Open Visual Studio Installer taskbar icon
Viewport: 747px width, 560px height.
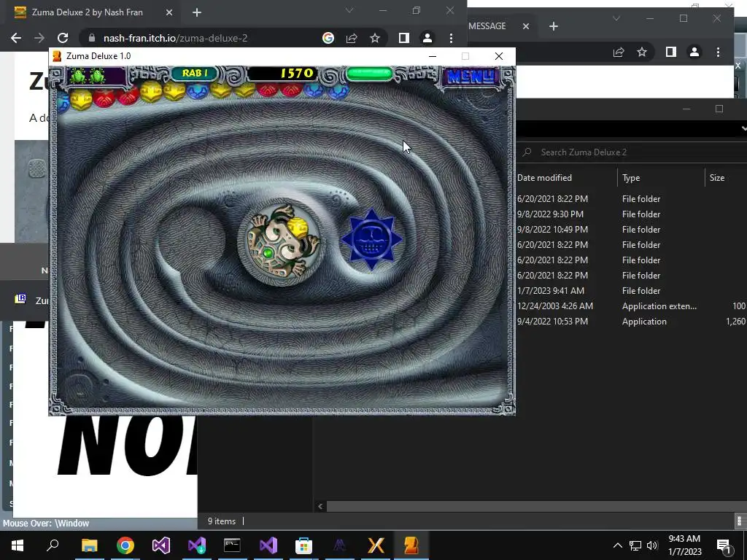tap(197, 545)
